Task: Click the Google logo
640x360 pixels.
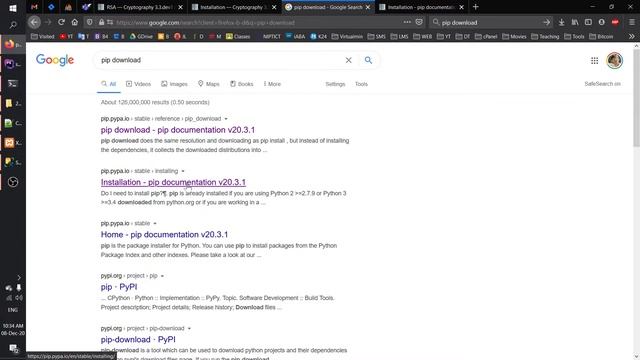Action: [x=55, y=60]
